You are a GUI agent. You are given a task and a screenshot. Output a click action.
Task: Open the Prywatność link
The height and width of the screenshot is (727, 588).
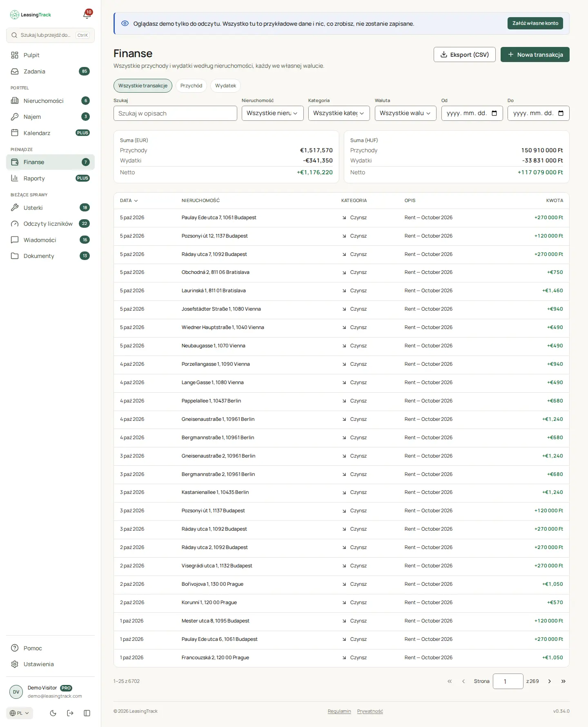370,711
